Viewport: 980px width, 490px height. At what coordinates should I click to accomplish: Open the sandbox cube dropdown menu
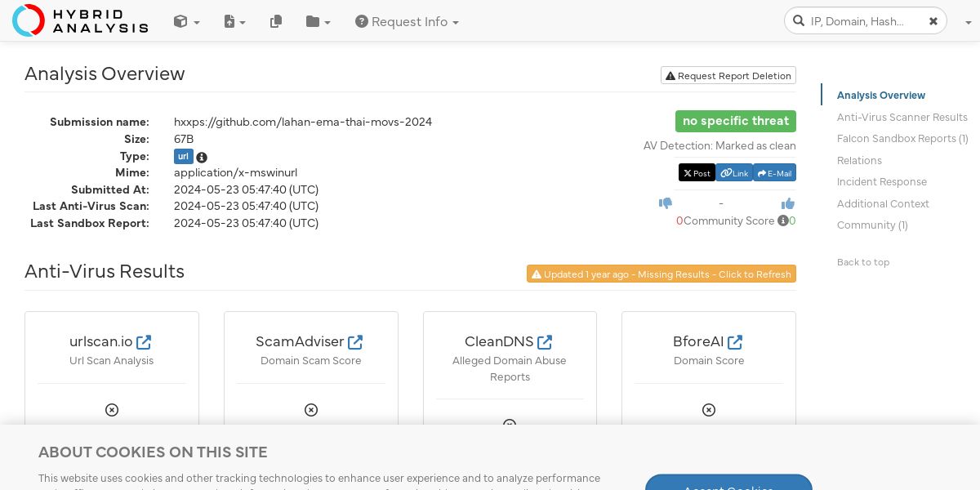[x=186, y=22]
